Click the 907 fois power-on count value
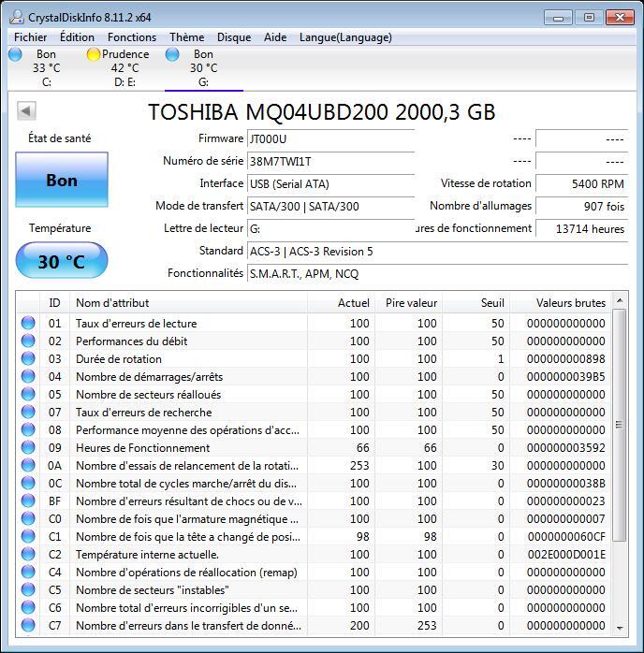The width and height of the screenshot is (644, 653). point(581,206)
